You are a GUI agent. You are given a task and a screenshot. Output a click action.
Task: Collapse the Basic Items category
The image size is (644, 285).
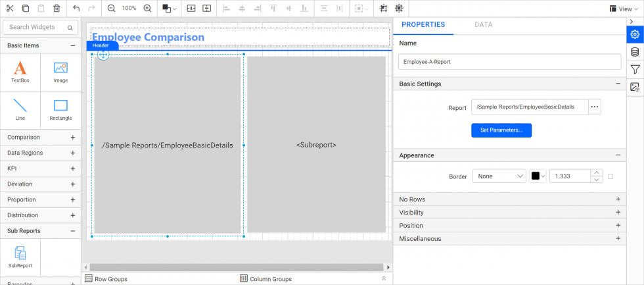tap(73, 45)
